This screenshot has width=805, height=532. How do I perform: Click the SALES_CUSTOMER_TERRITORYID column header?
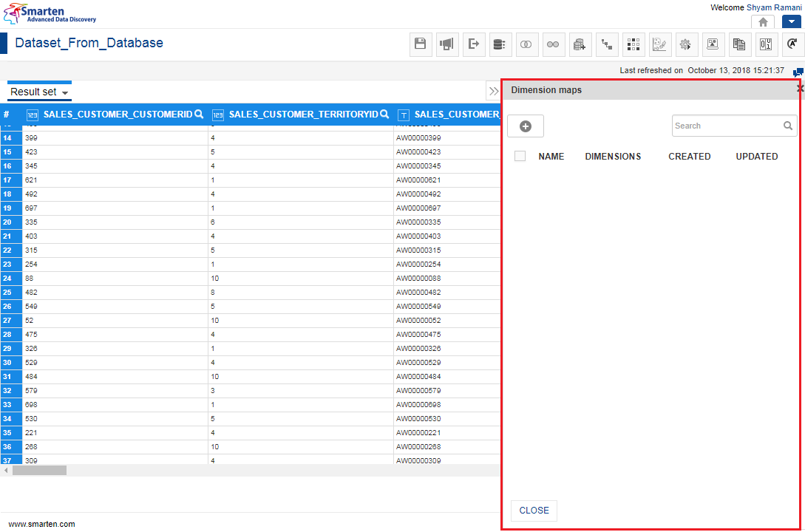click(x=303, y=115)
